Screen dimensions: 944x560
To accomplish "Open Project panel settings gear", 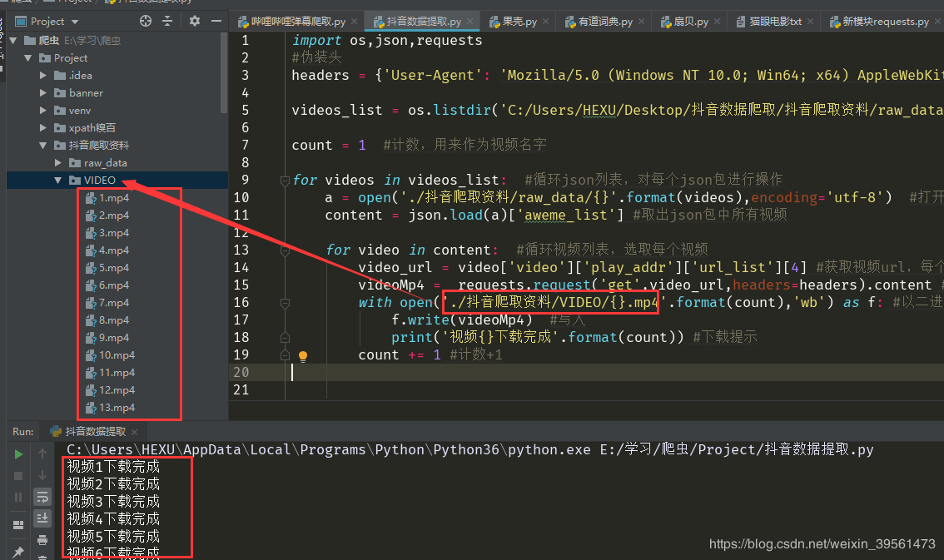I will click(x=196, y=21).
